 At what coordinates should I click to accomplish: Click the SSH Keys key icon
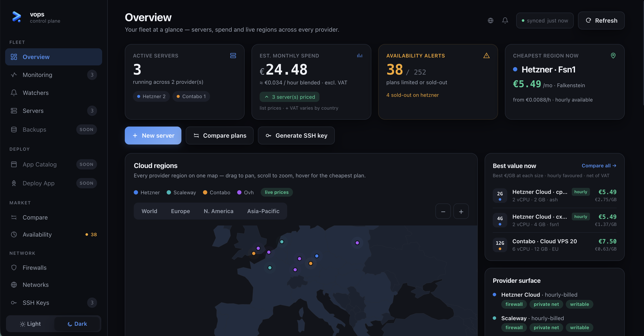(14, 303)
